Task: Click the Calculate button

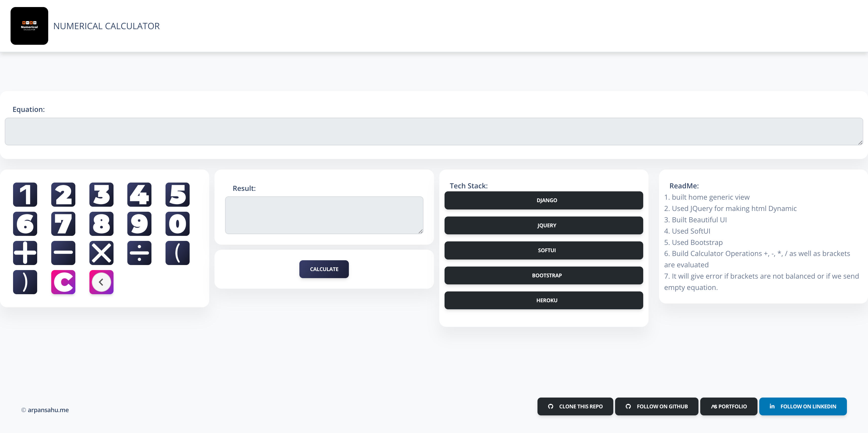Action: 324,269
